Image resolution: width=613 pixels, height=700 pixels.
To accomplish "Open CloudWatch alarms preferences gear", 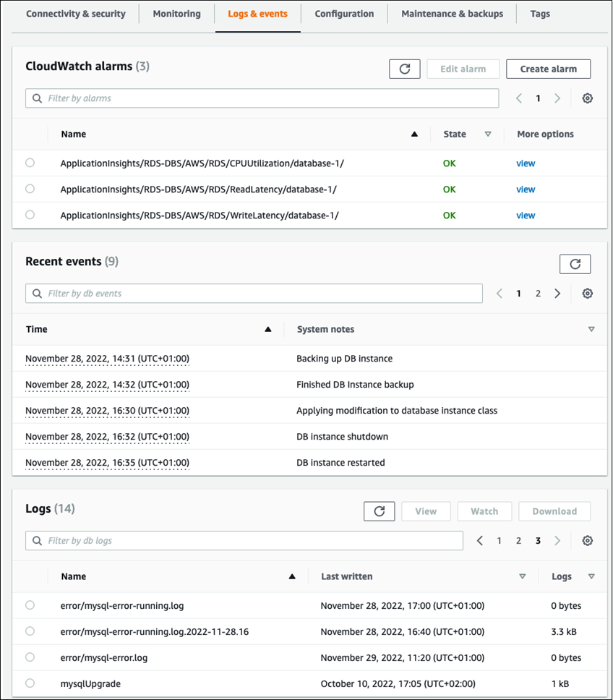I will pyautogui.click(x=588, y=98).
